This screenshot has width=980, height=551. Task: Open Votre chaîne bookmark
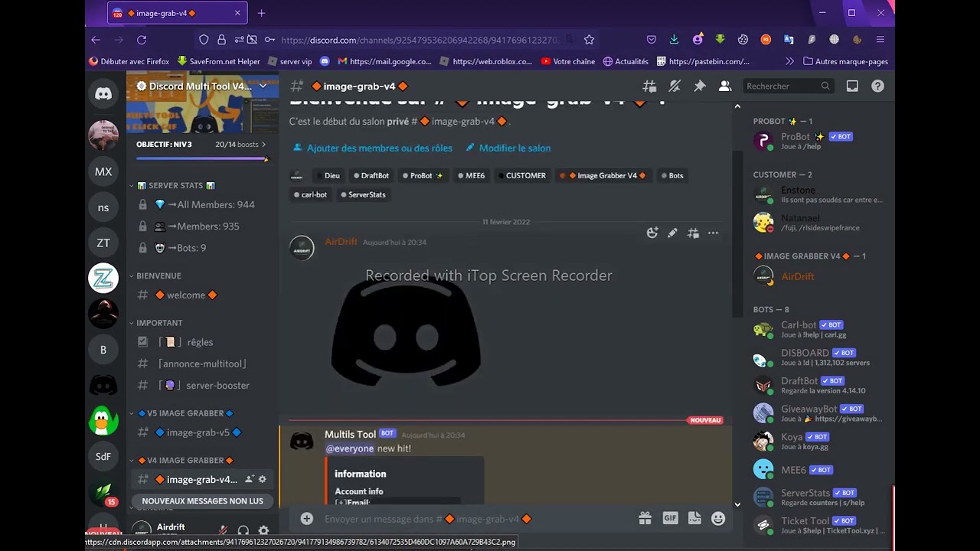(x=567, y=61)
